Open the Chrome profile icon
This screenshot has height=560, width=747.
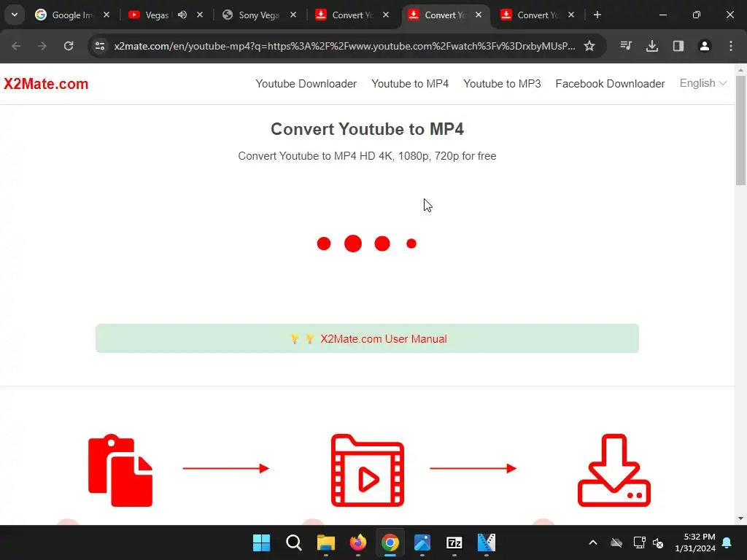[704, 46]
